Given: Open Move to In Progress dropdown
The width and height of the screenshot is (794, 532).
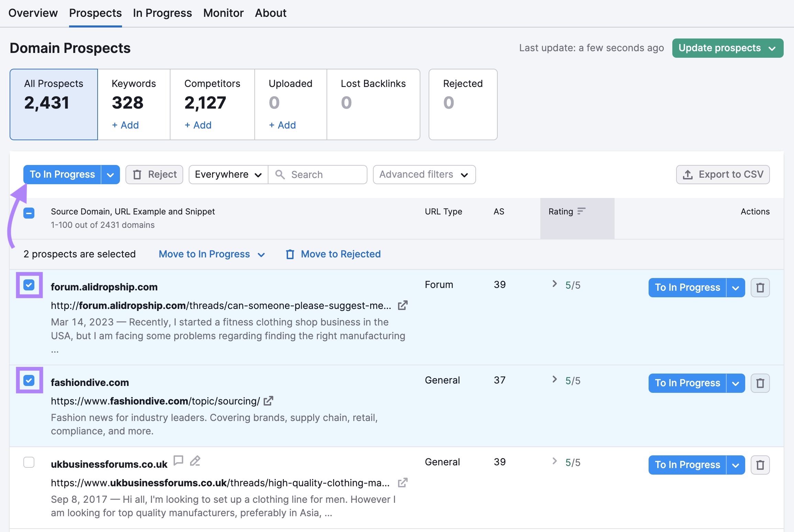Looking at the screenshot, I should (x=212, y=254).
